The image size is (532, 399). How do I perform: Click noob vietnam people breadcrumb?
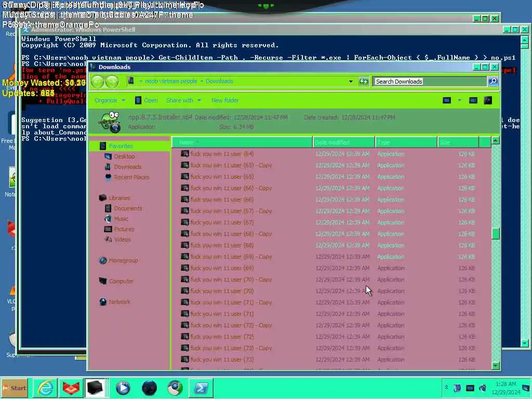click(x=170, y=81)
